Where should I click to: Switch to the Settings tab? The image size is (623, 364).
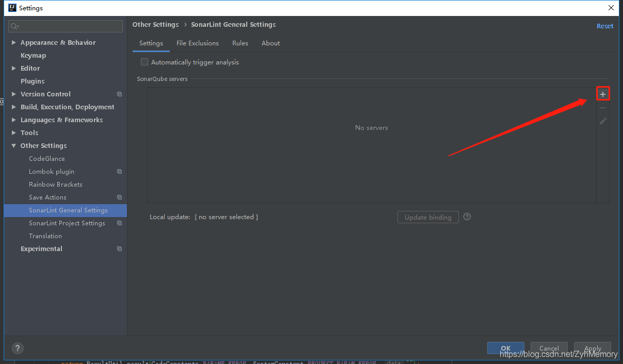tap(151, 43)
